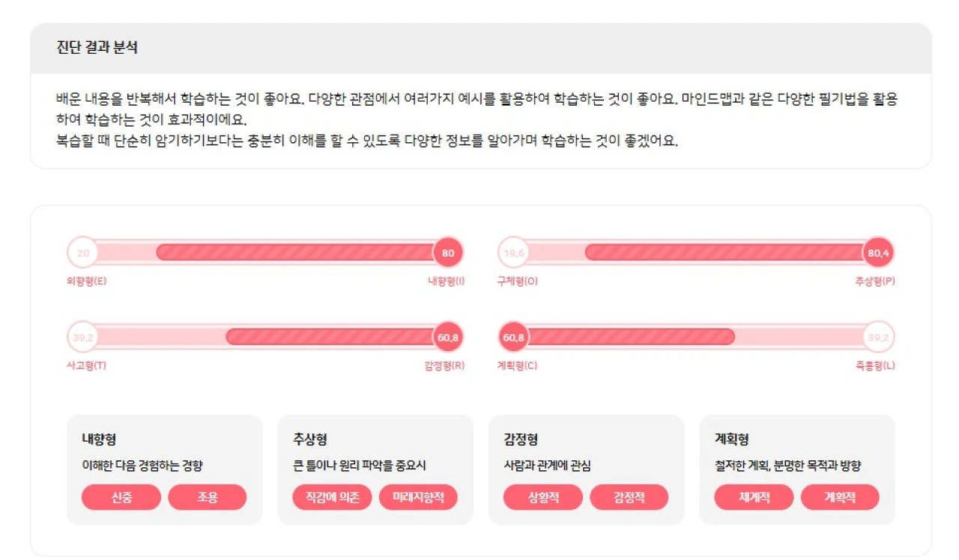Click the 80 score circle for 내향형(I)
This screenshot has height=560, width=959.
(x=448, y=253)
